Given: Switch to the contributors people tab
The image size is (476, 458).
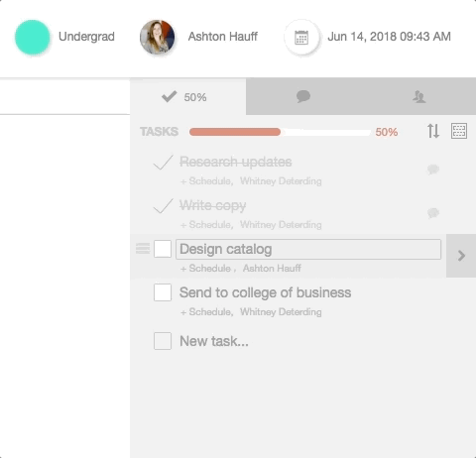Looking at the screenshot, I should point(419,97).
